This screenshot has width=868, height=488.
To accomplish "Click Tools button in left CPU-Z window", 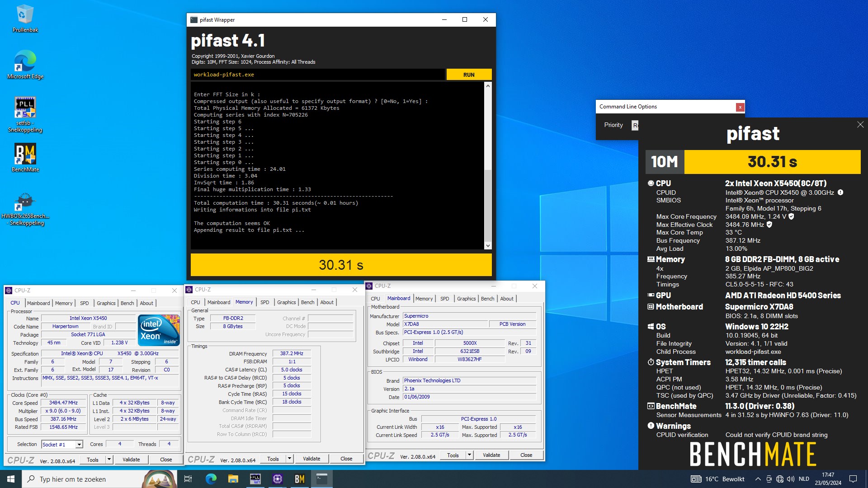I will [x=93, y=460].
